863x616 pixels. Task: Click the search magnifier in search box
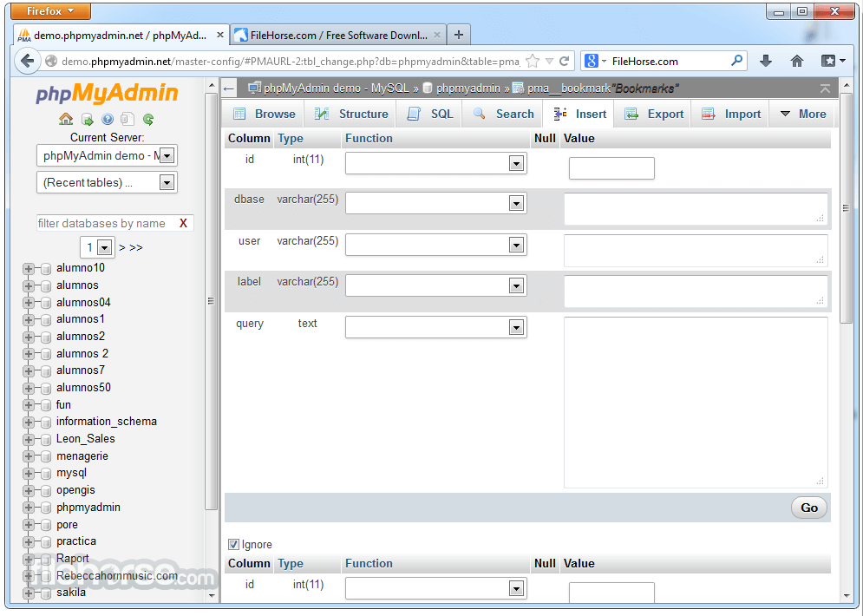click(736, 61)
